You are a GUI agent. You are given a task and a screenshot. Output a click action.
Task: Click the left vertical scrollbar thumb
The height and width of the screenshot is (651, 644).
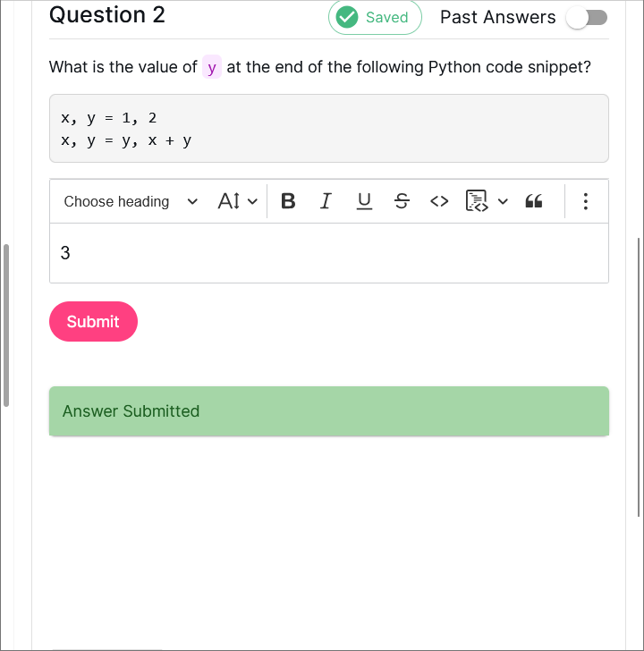(6, 325)
